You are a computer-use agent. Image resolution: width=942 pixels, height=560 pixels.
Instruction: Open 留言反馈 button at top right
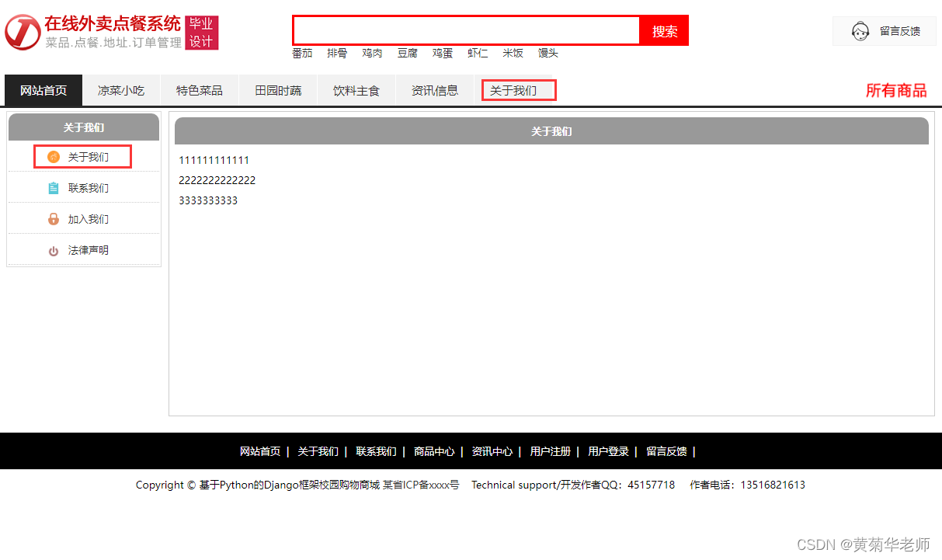(885, 31)
